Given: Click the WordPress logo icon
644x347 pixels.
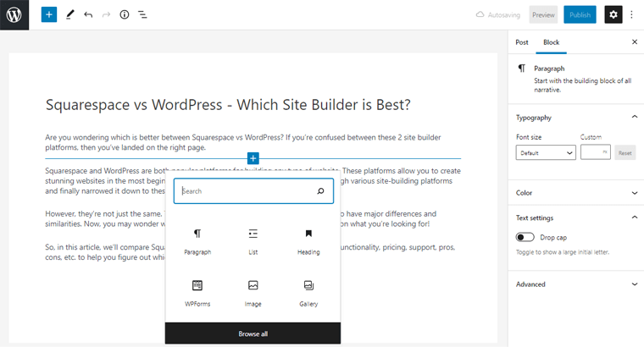Looking at the screenshot, I should click(14, 14).
